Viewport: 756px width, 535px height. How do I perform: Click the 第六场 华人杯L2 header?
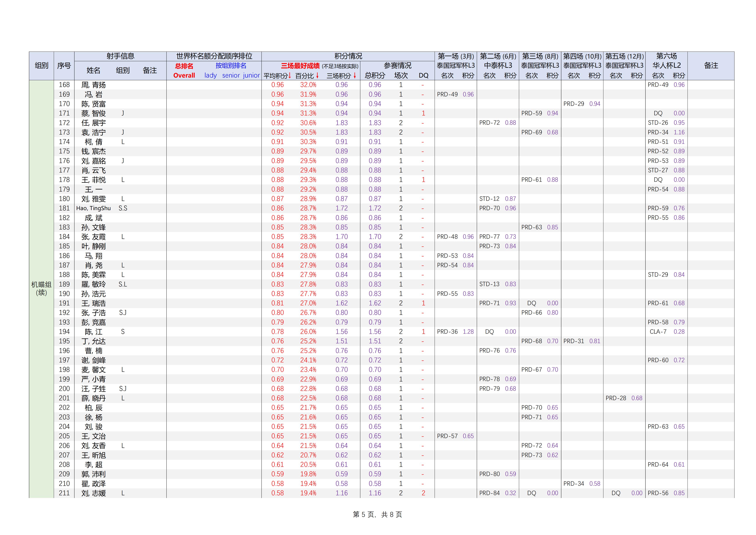point(666,61)
